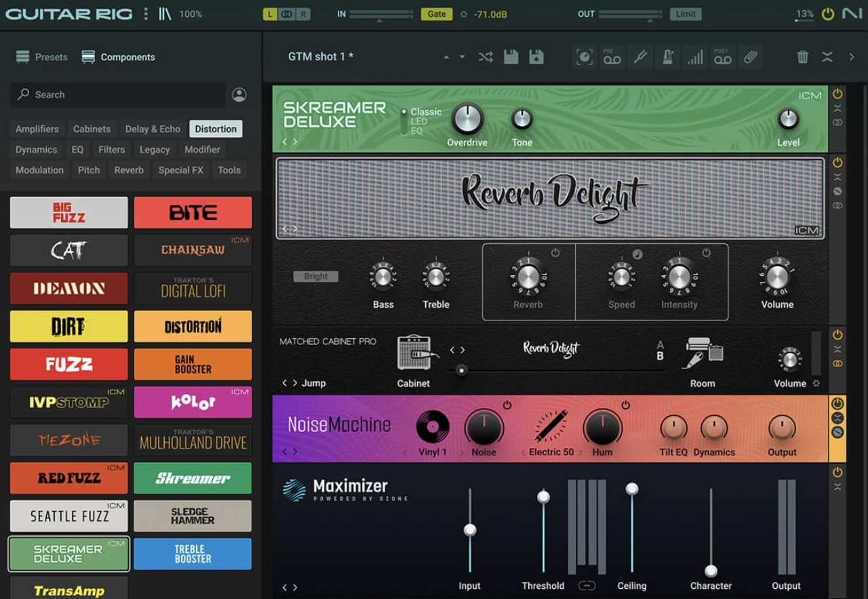
Task: Collapse all rack modules from the toolbar
Action: click(x=827, y=57)
